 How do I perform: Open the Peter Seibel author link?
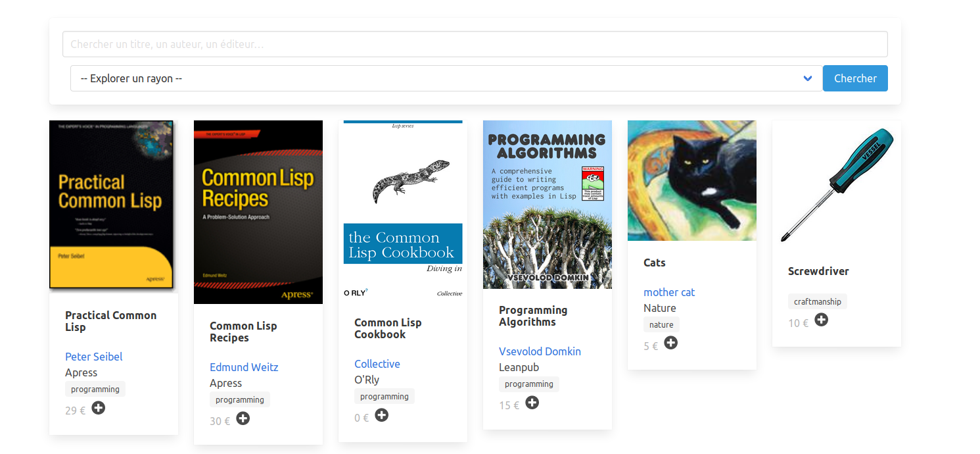tap(94, 357)
